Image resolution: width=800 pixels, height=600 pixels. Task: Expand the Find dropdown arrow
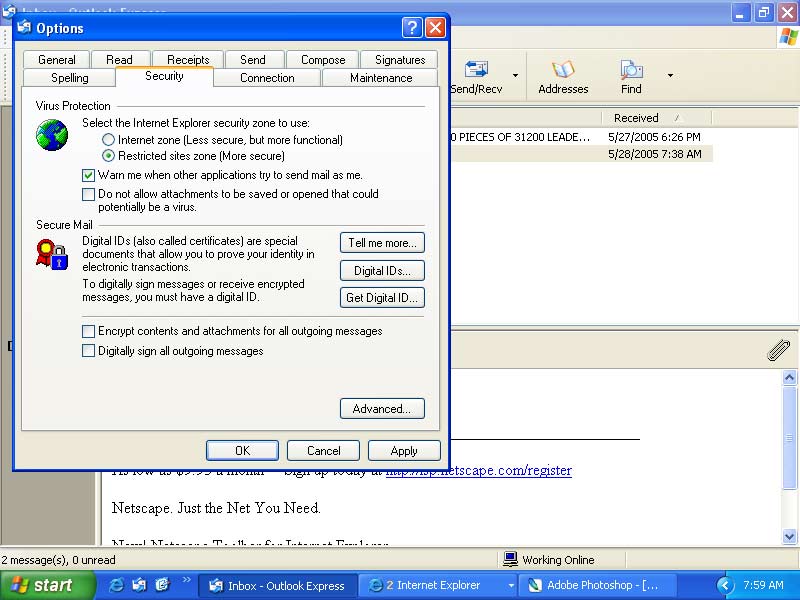coord(670,76)
